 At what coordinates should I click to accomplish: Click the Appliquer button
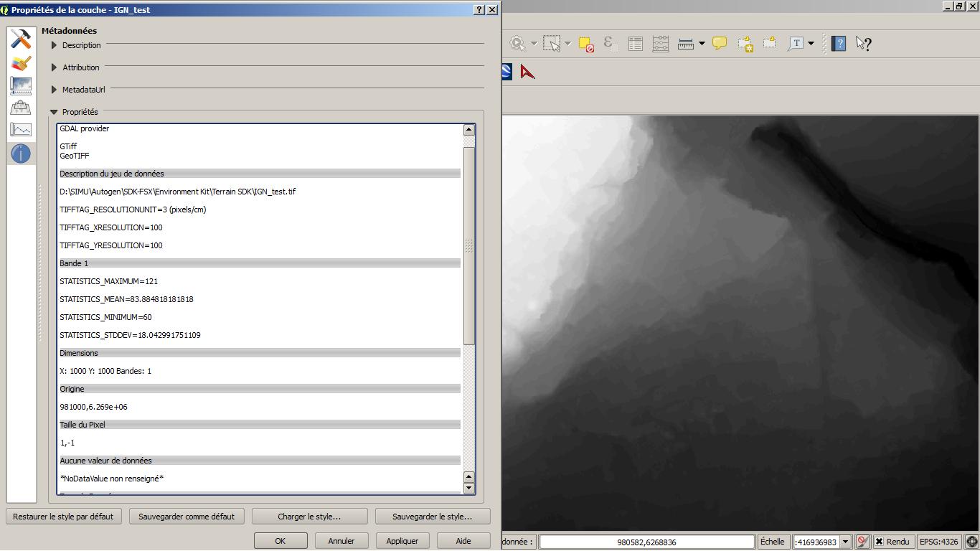click(x=402, y=541)
